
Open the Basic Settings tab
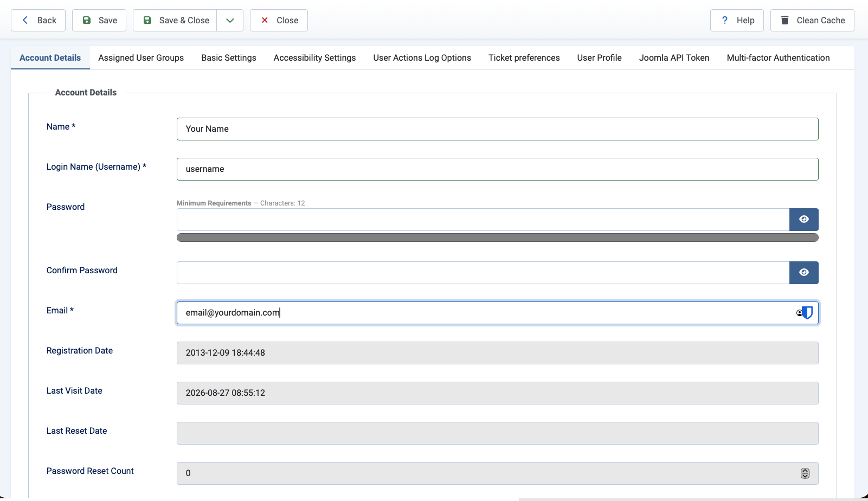[229, 57]
